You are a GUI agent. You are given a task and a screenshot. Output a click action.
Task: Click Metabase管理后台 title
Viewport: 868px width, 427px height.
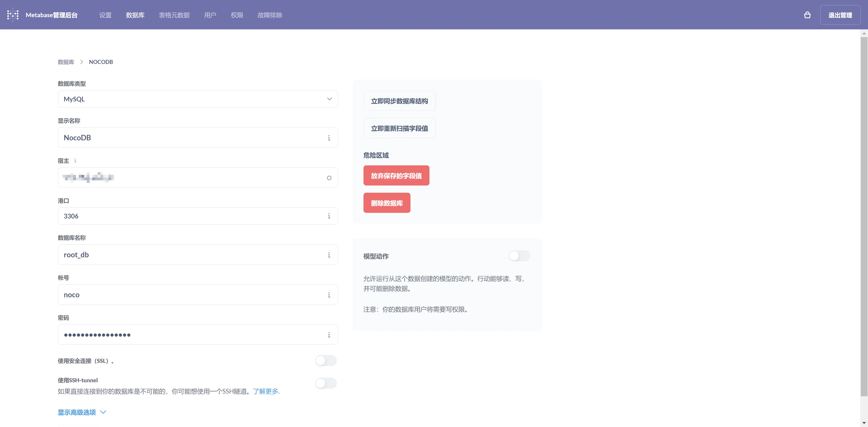(x=52, y=15)
